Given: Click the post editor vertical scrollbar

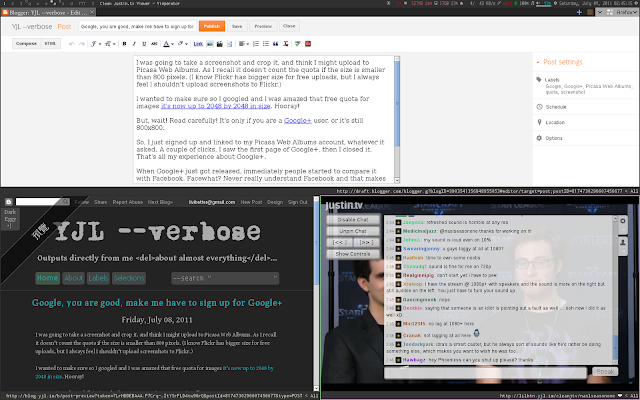Looking at the screenshot, I should tap(397, 120).
